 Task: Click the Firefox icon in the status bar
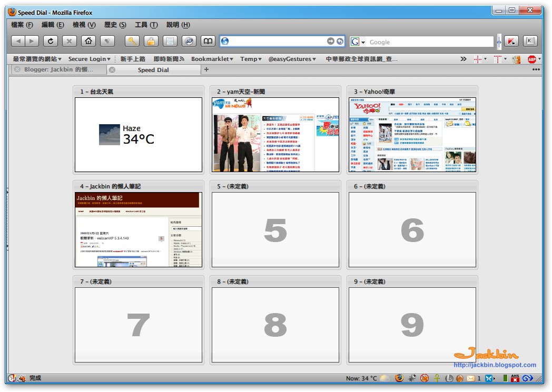click(399, 378)
